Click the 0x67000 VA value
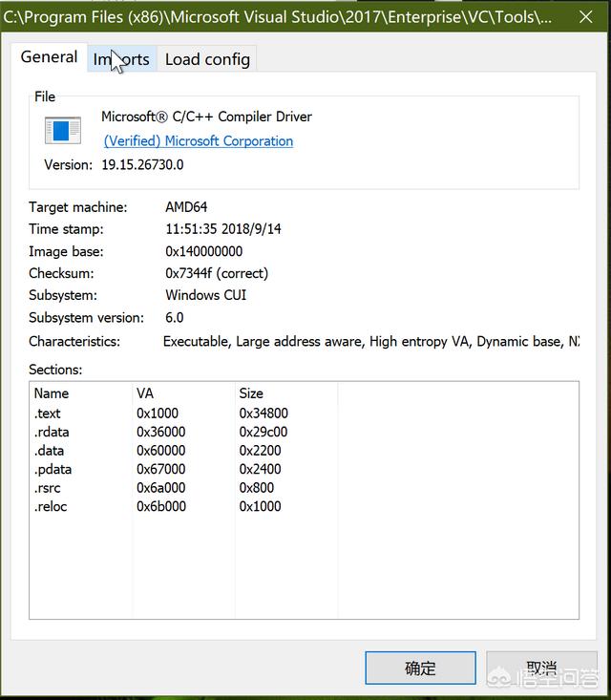Viewport: 611px width, 700px height. [x=160, y=469]
